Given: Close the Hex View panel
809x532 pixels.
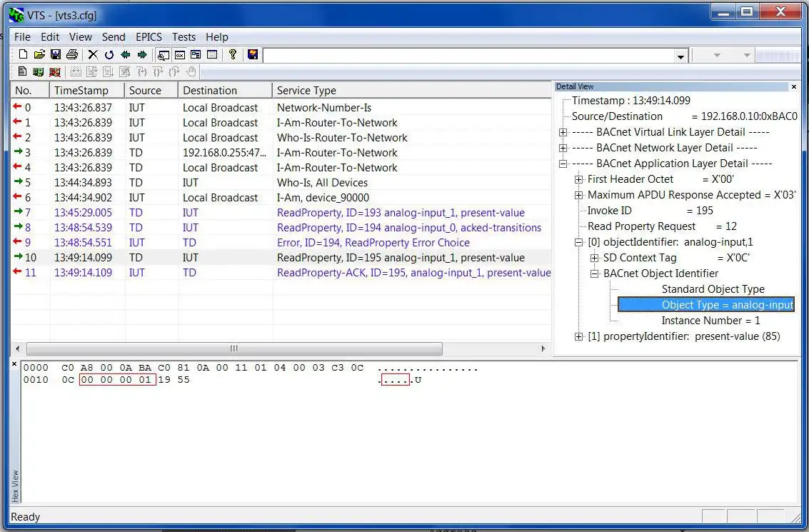Looking at the screenshot, I should 14,363.
